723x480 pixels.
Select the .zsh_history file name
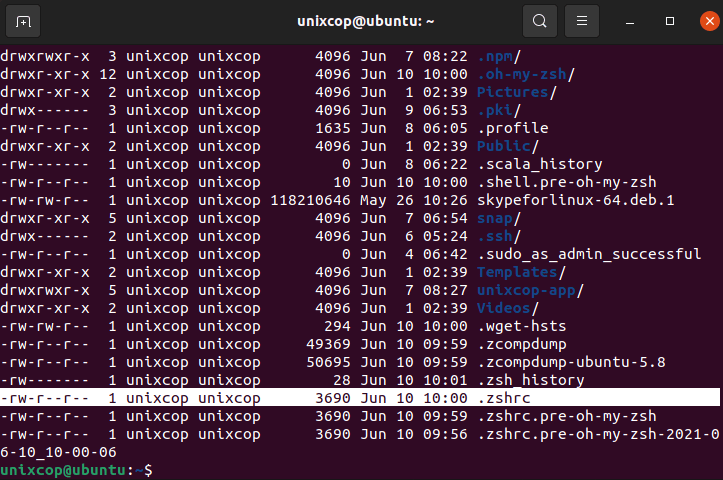(x=531, y=380)
